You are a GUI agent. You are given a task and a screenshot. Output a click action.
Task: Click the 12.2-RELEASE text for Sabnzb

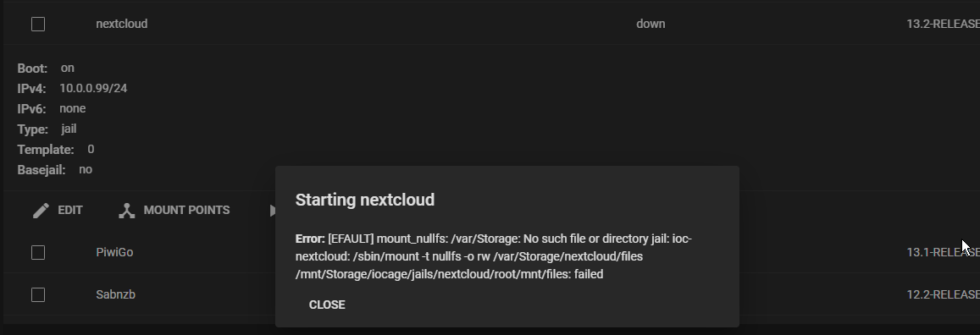click(943, 294)
